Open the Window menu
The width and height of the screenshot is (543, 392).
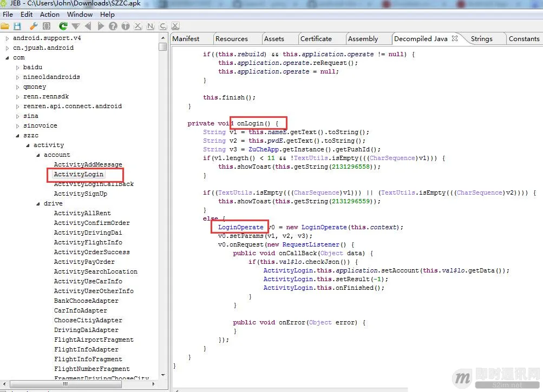click(80, 15)
